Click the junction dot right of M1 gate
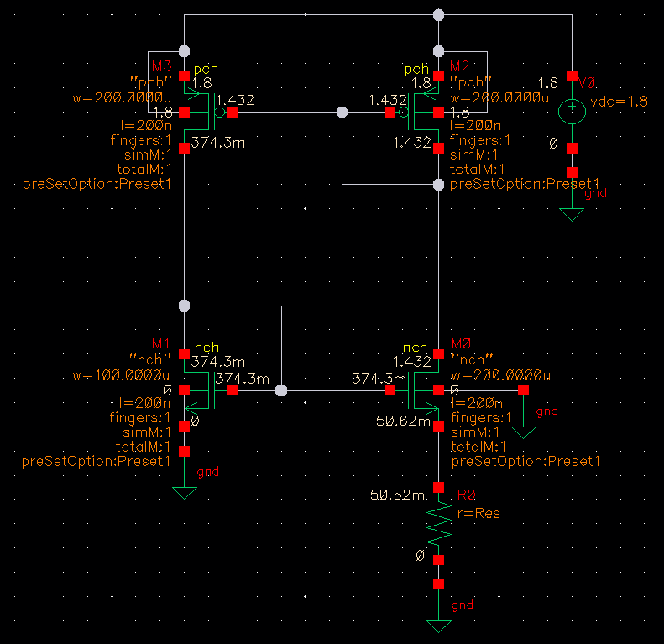Viewport: 664px width, 644px height. tap(281, 390)
